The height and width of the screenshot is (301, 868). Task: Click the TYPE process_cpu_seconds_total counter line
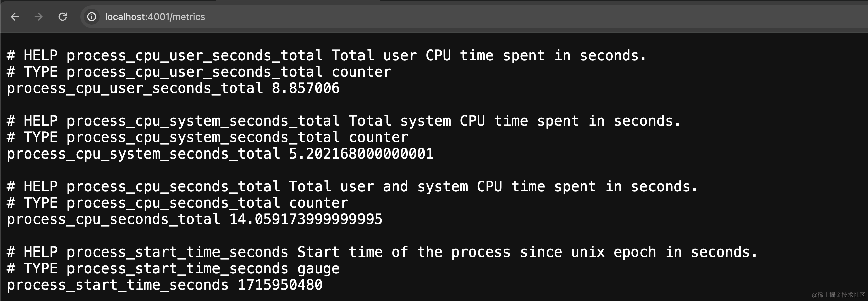point(178,203)
